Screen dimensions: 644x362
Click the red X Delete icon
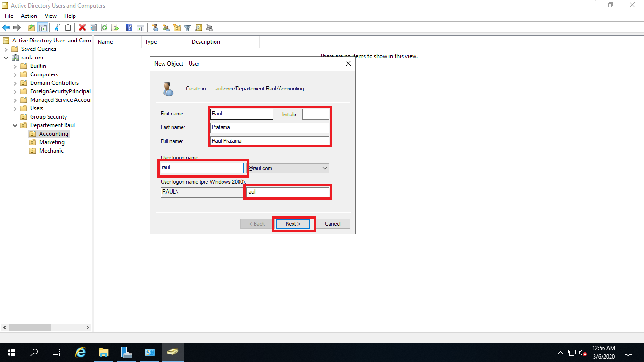click(x=82, y=28)
